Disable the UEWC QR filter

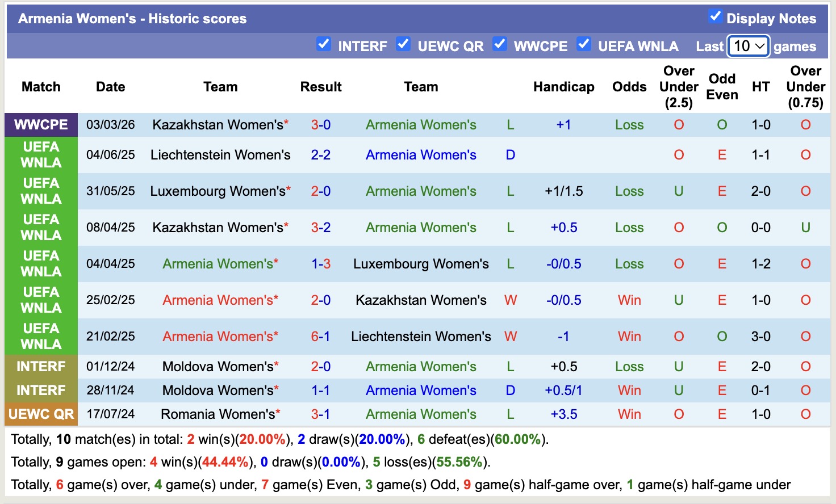(x=403, y=44)
